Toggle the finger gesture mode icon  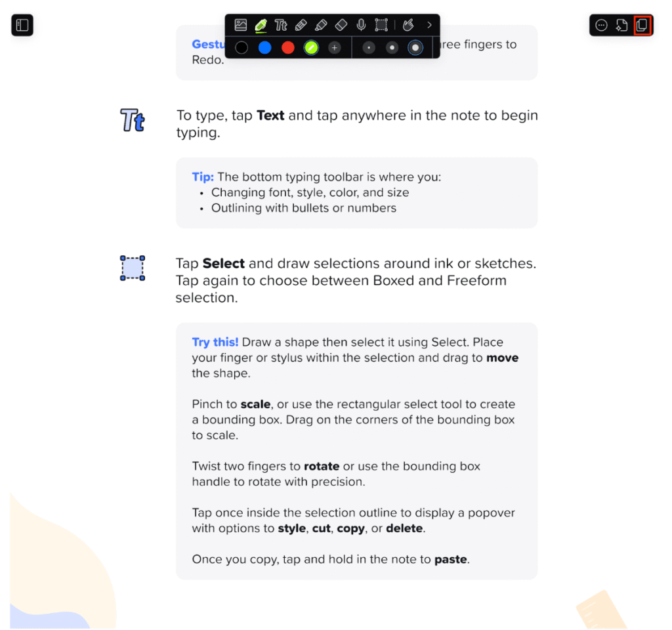[408, 25]
